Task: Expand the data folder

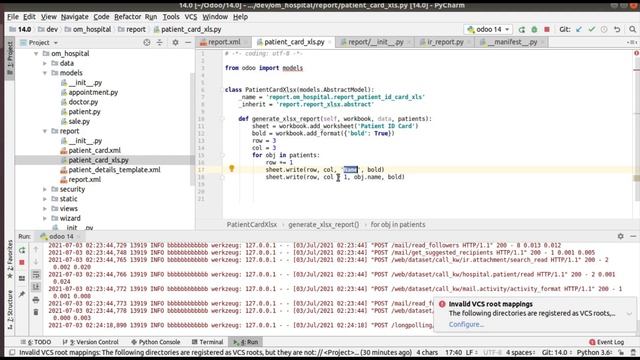Action: point(45,63)
